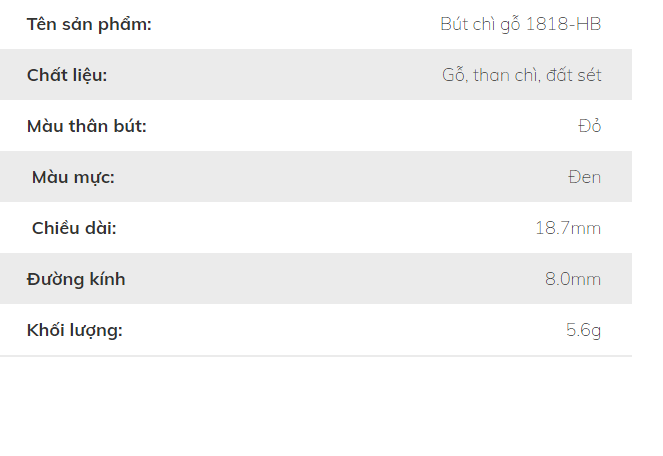Click the "Chất liệu:" label

[x=67, y=75]
